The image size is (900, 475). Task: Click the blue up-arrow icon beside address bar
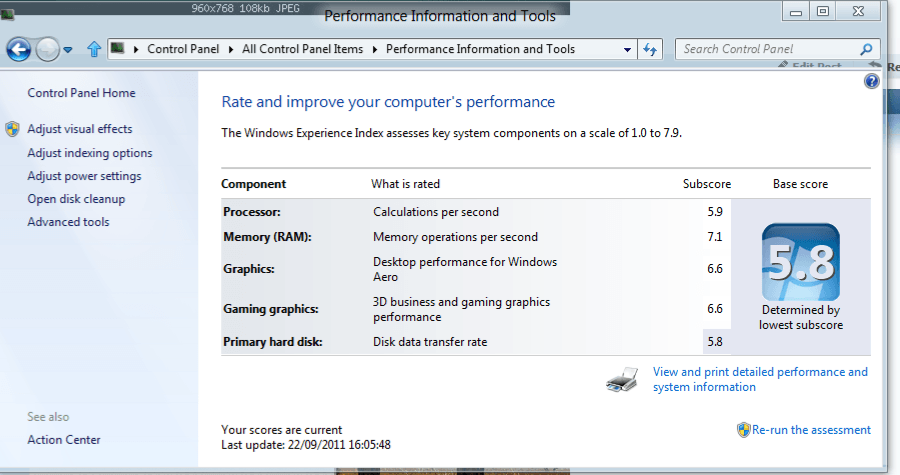click(x=94, y=49)
